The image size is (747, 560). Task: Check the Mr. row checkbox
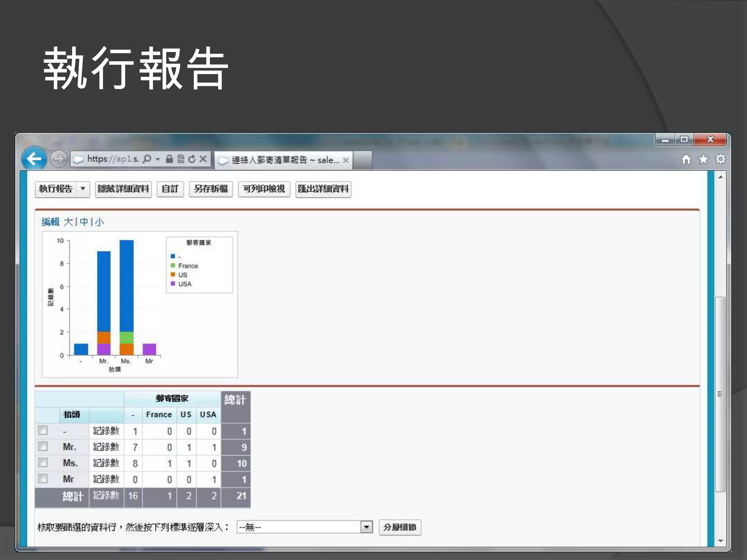point(43,446)
